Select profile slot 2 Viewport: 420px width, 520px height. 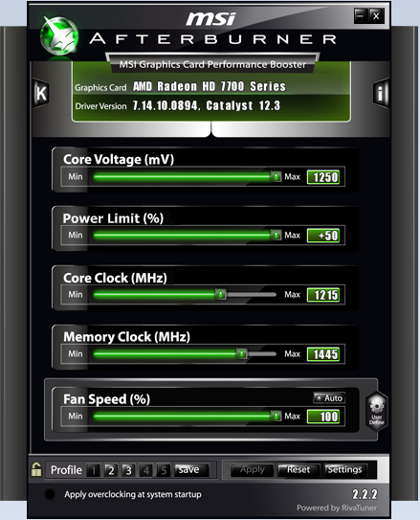[x=111, y=470]
